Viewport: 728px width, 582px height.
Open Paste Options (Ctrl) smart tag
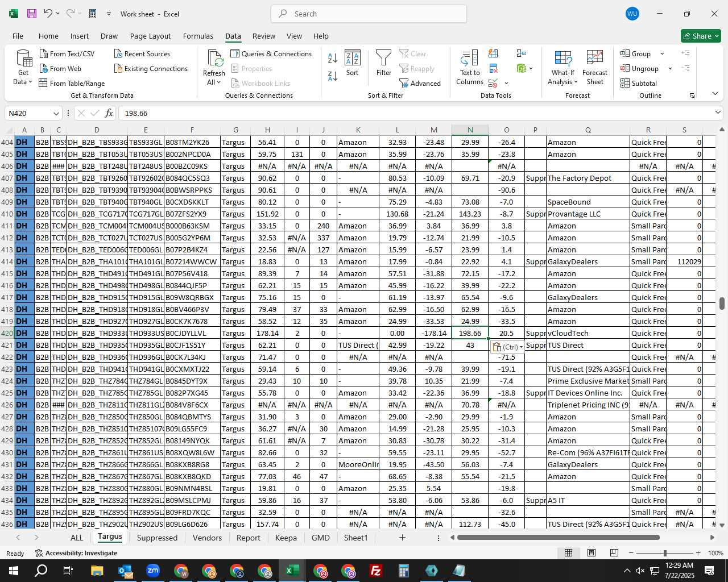507,347
